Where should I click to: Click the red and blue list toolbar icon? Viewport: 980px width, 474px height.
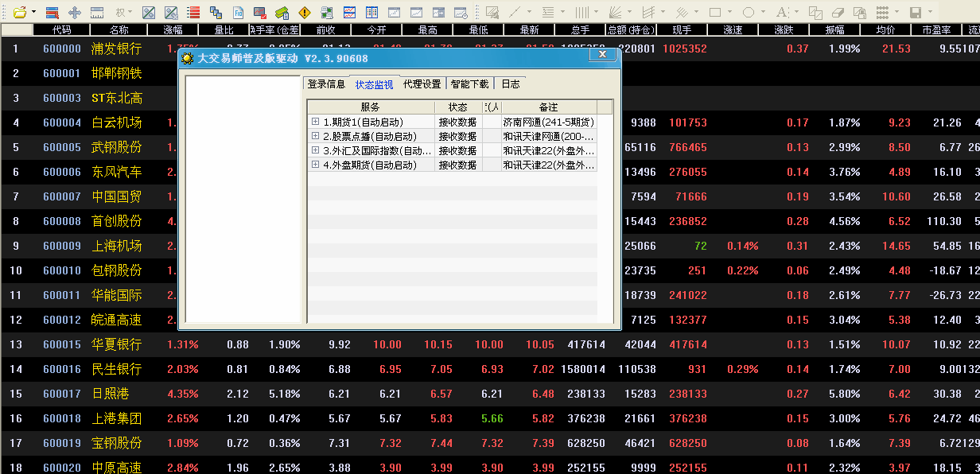pos(52,13)
